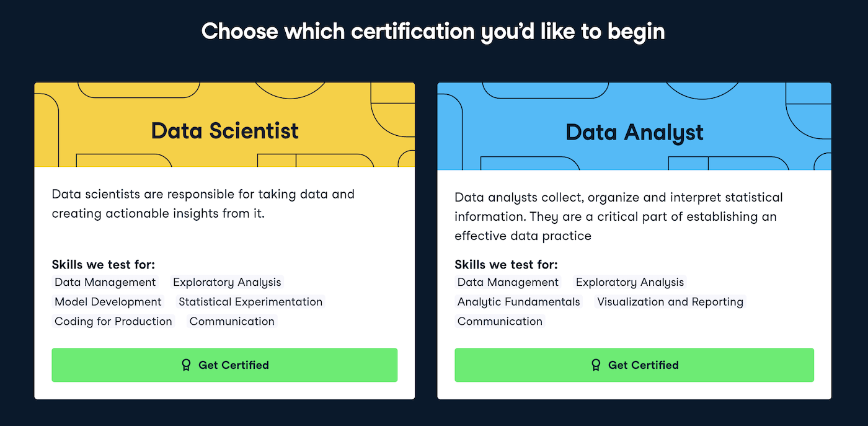868x426 pixels.
Task: Click Exploratory Analysis tag under Data Scientist
Action: [x=227, y=282]
